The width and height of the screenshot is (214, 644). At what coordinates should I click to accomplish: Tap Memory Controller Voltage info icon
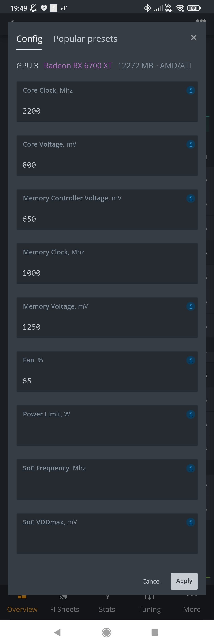pyautogui.click(x=191, y=198)
